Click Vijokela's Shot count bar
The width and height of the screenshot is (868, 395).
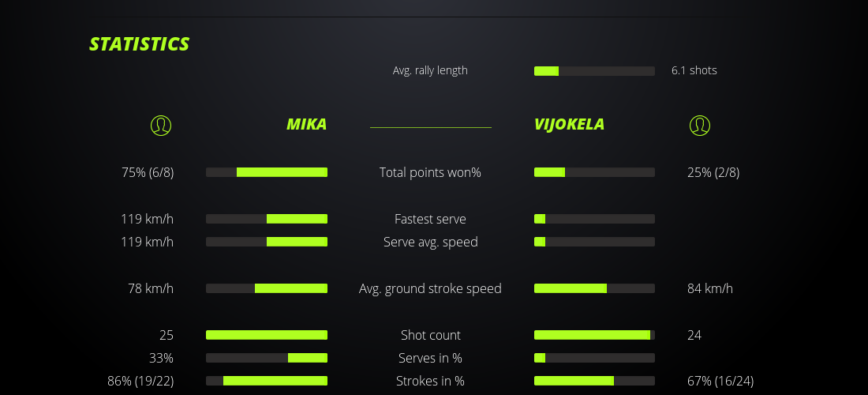pyautogui.click(x=594, y=335)
